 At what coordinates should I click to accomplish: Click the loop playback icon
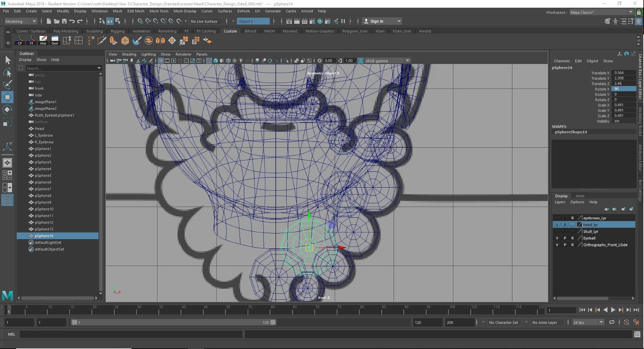[612, 322]
